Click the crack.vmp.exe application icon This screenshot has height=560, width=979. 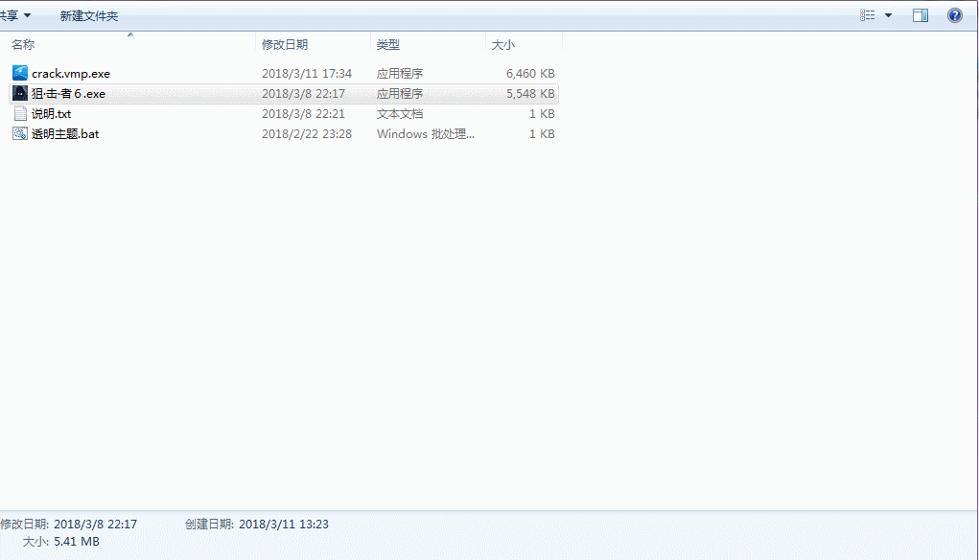click(20, 73)
